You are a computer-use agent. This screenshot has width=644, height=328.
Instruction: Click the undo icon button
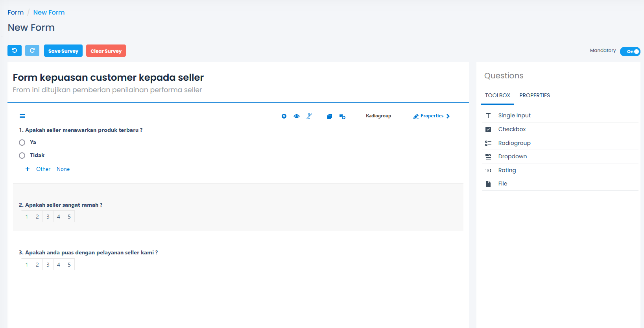tap(15, 50)
